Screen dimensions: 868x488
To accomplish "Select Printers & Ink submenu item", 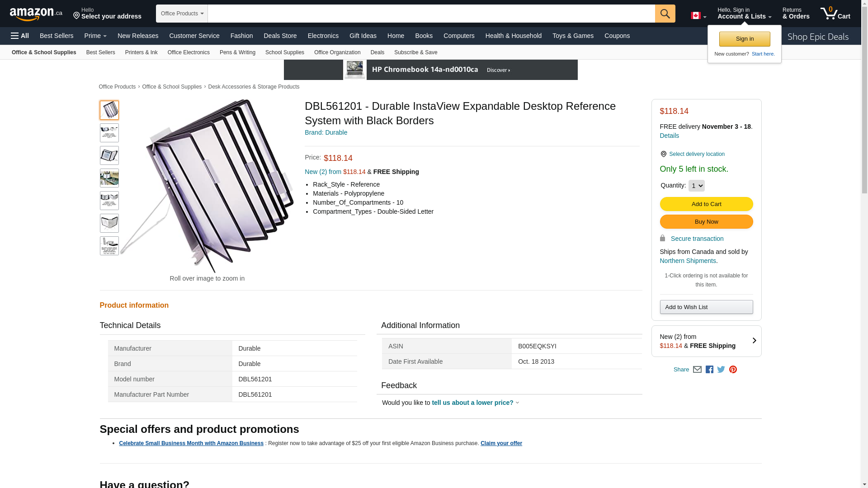I will (x=141, y=52).
